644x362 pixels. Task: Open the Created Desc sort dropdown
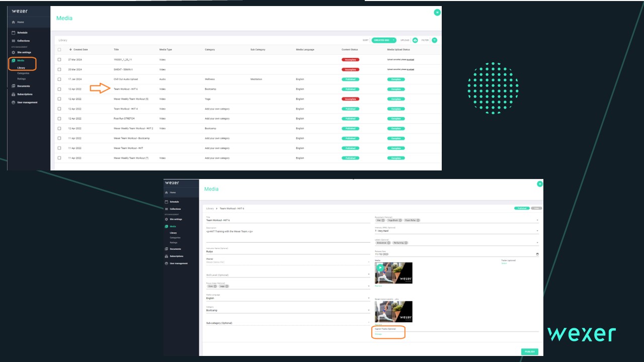(x=384, y=40)
